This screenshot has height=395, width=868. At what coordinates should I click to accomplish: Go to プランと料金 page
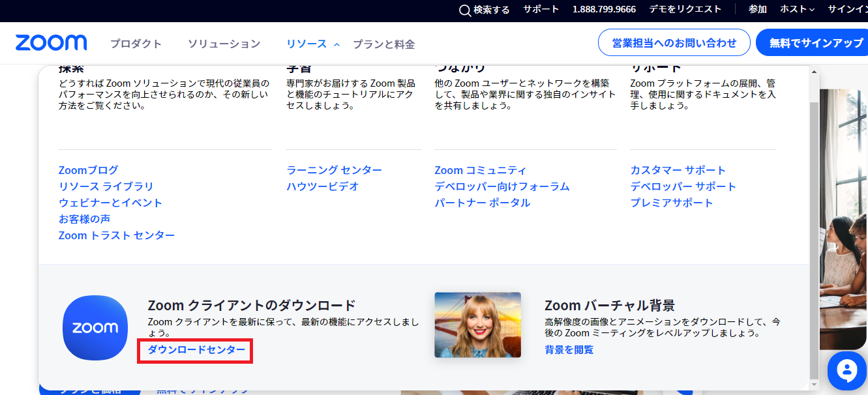click(x=383, y=44)
